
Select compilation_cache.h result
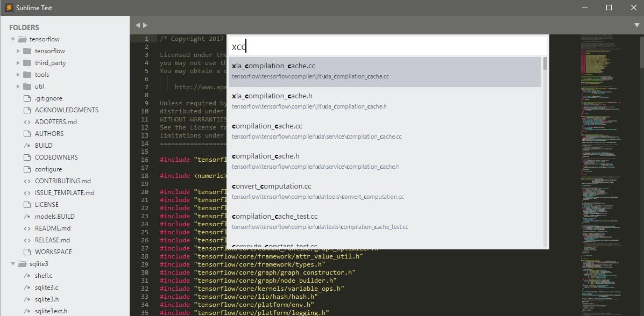[385, 161]
